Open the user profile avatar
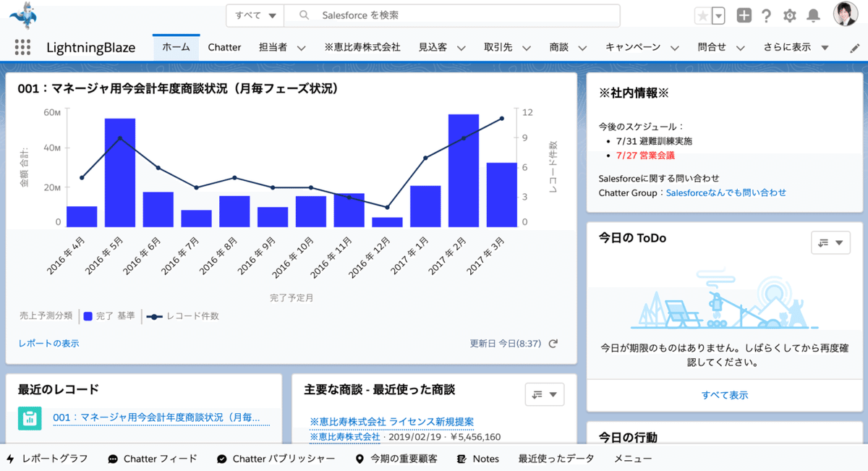Image resolution: width=868 pixels, height=471 pixels. click(846, 14)
